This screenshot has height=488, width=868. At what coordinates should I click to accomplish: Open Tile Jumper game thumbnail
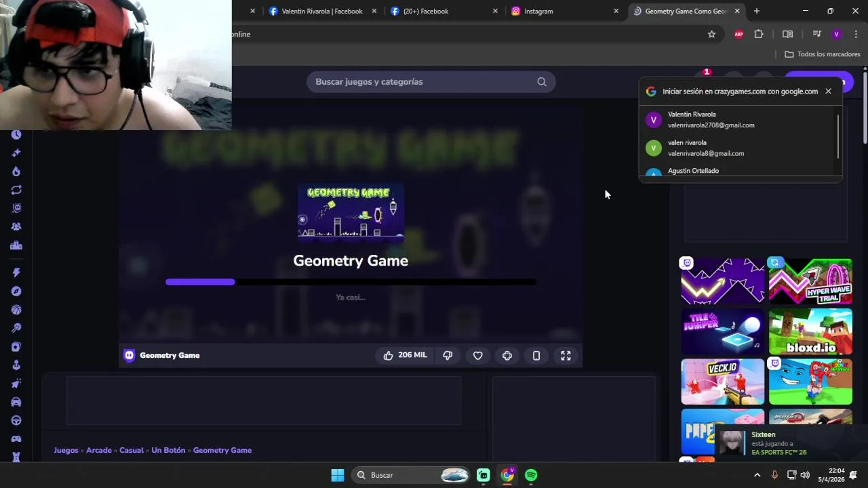pos(723,331)
